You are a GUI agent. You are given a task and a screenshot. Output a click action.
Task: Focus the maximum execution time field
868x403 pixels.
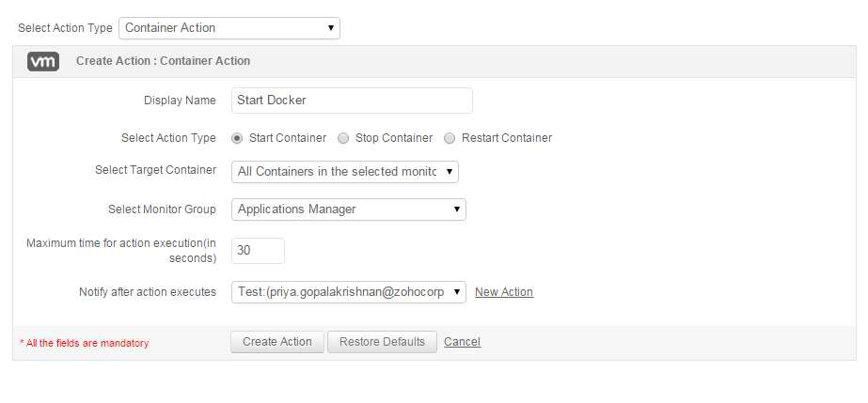[x=257, y=251]
